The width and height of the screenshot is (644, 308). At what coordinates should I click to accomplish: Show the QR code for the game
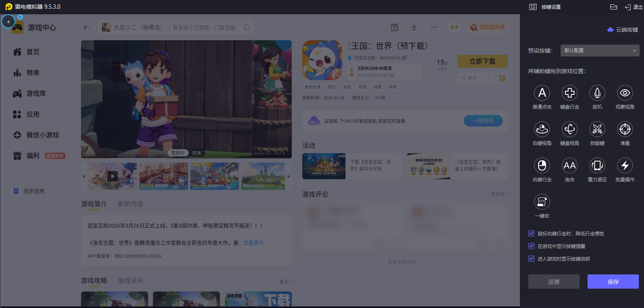pyautogui.click(x=502, y=78)
